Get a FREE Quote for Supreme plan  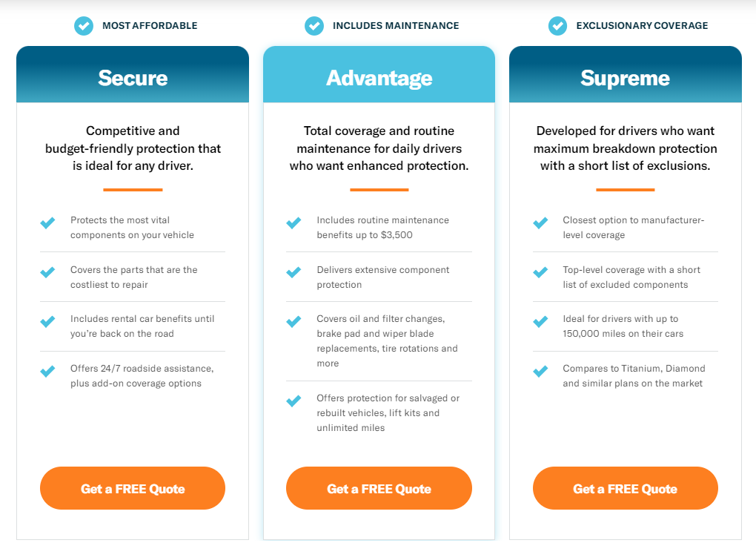point(626,488)
